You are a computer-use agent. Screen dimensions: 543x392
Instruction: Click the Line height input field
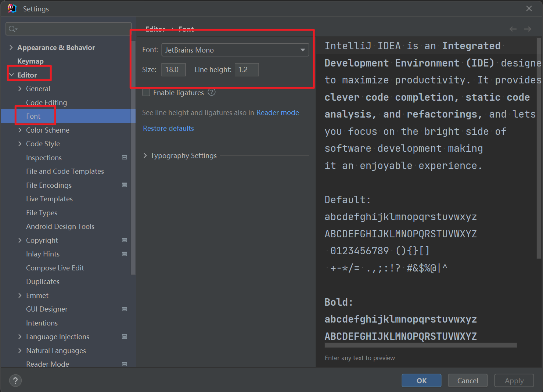(247, 69)
